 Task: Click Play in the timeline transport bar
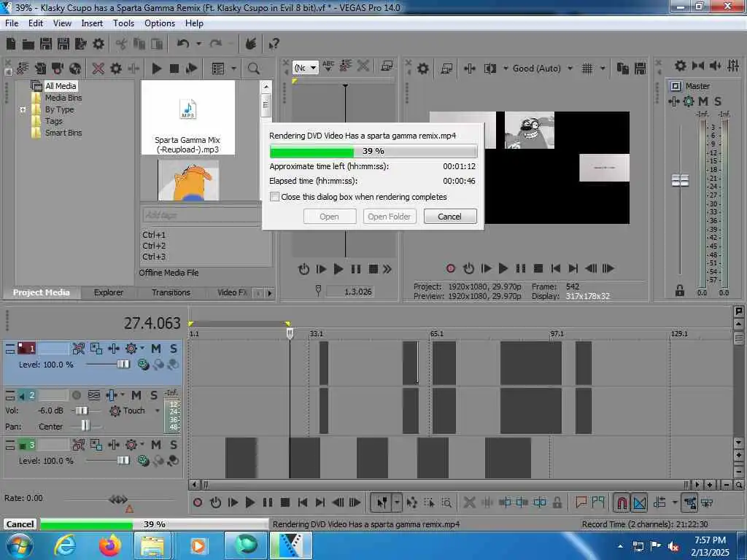[249, 502]
